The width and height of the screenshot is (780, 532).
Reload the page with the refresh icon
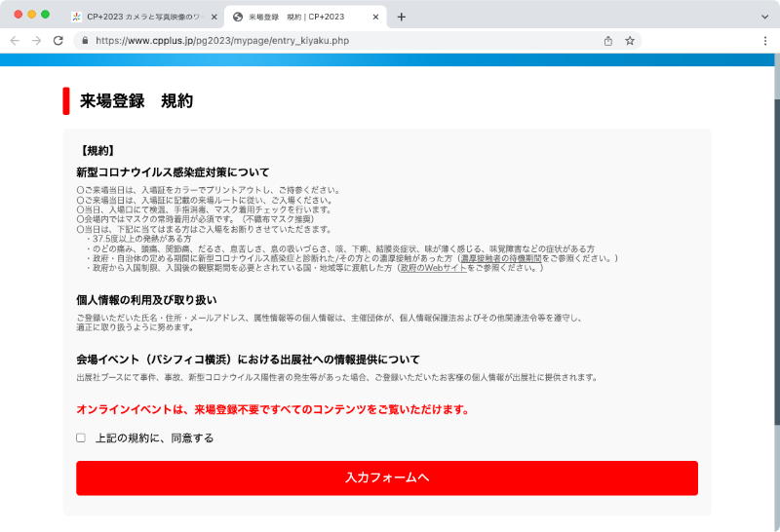pos(58,41)
